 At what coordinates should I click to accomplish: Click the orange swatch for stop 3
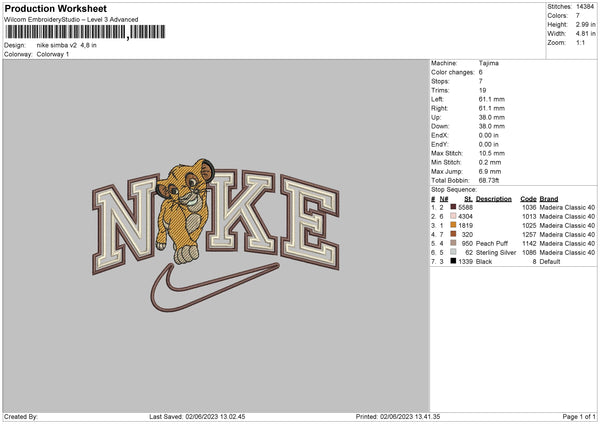pos(453,225)
